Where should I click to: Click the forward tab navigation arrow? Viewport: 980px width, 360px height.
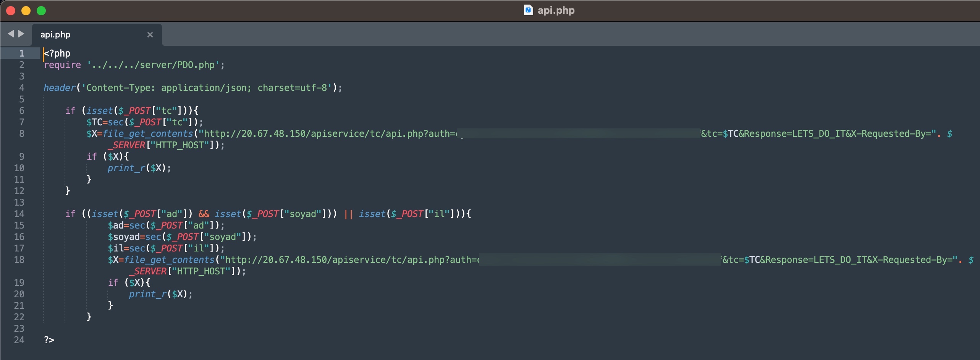click(x=21, y=34)
